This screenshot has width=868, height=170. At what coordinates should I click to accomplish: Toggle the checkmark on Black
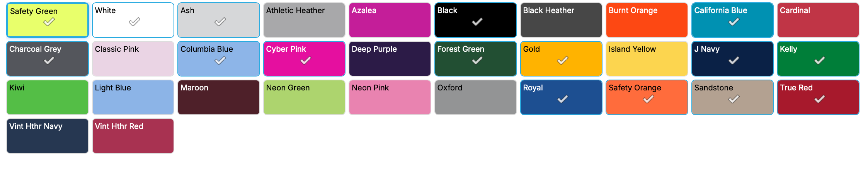coord(477,22)
